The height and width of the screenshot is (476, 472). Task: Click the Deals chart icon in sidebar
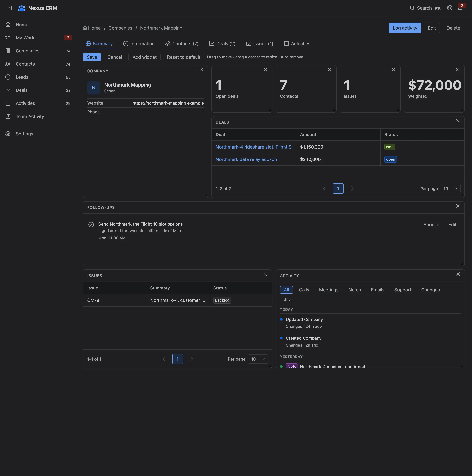[x=8, y=90]
